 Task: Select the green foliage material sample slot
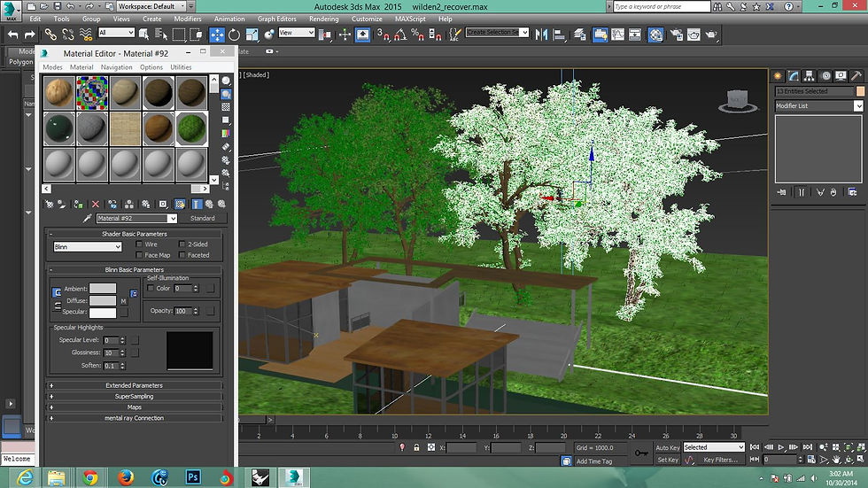point(190,128)
